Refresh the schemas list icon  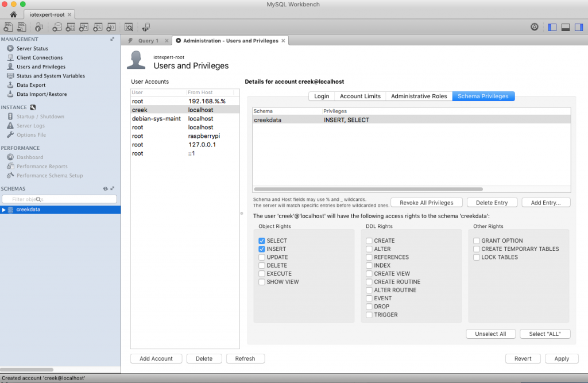pos(106,189)
